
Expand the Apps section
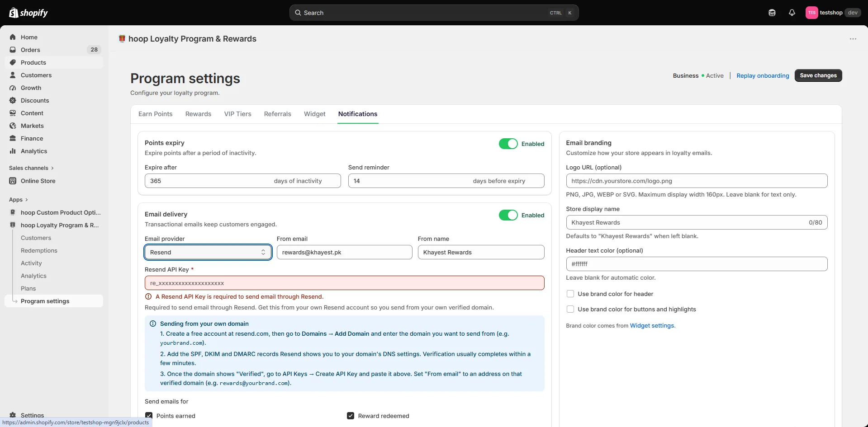tap(19, 199)
